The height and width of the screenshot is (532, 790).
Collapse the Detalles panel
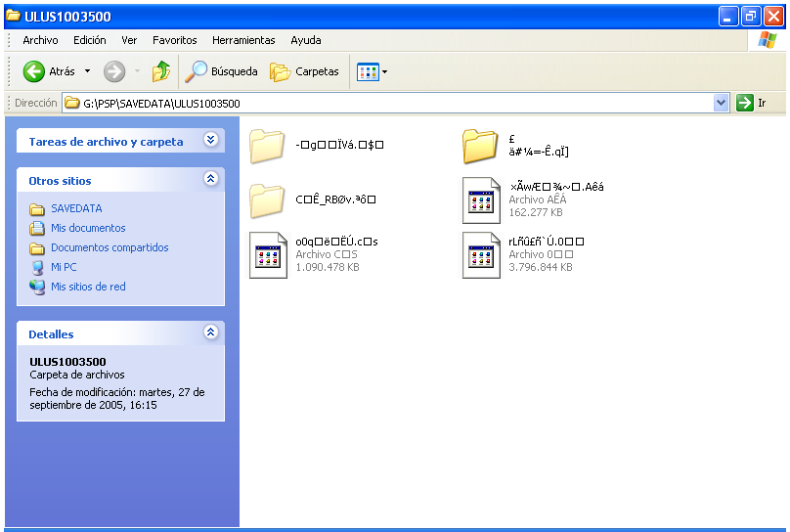click(x=210, y=333)
